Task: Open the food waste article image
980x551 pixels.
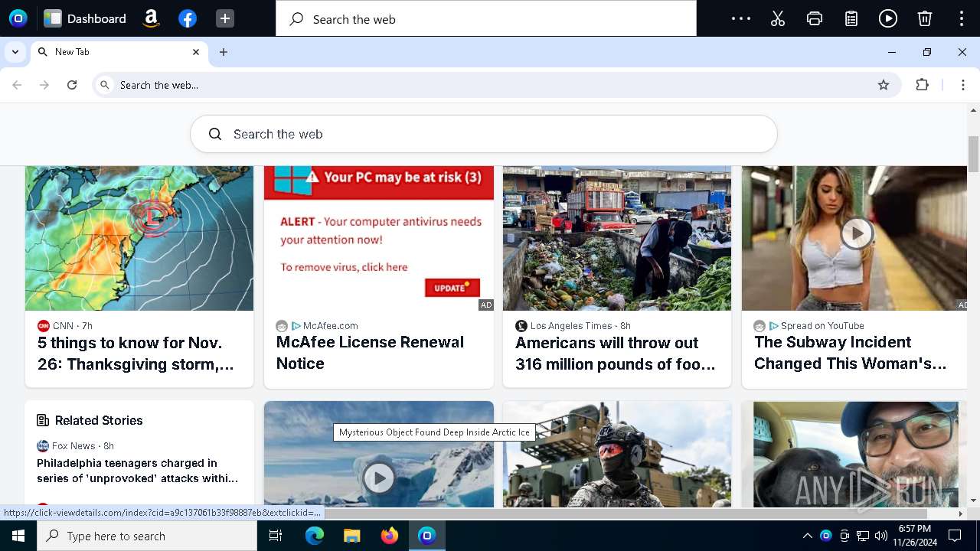Action: 617,238
